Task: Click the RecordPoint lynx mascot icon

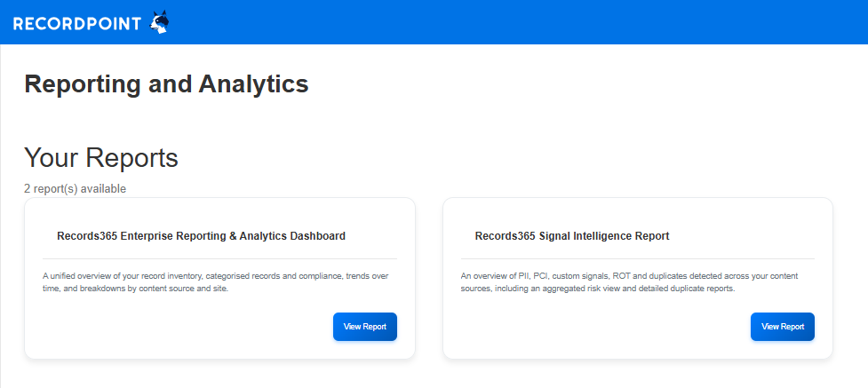Action: [160, 22]
